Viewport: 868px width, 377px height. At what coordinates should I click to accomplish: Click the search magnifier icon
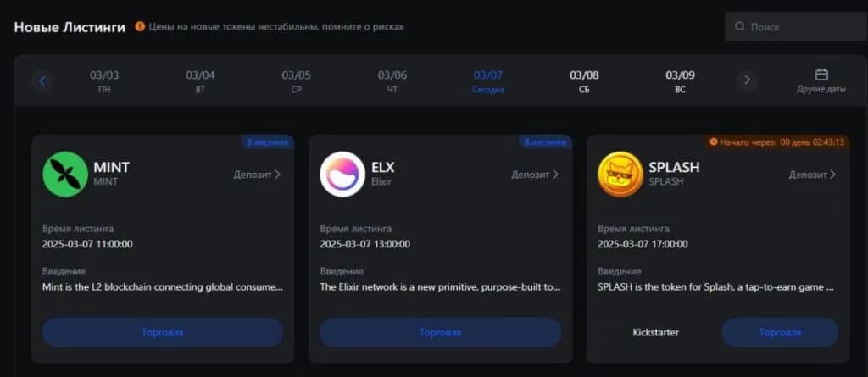click(739, 26)
